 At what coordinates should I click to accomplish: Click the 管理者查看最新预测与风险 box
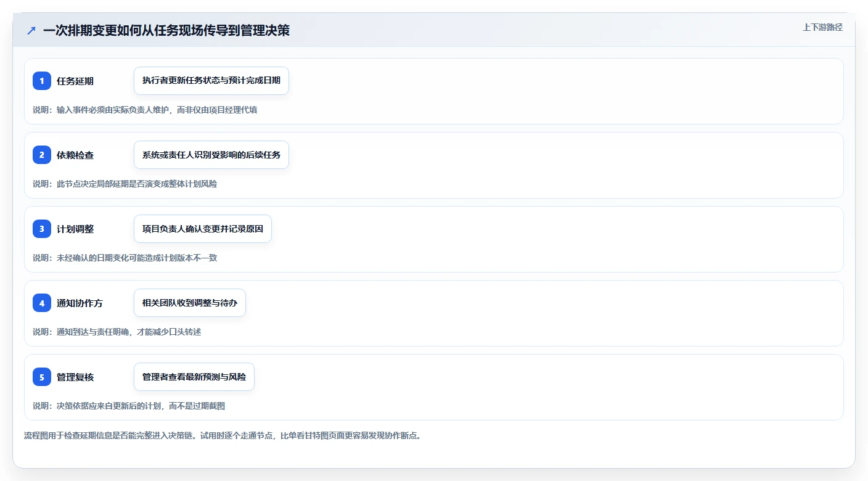point(194,377)
